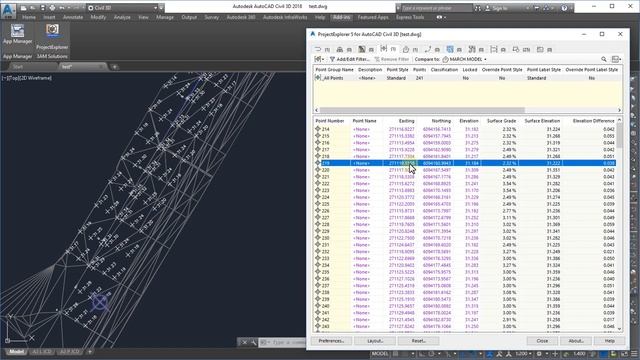This screenshot has width=640, height=360.
Task: Click the Layout button in ProjectExplorer
Action: point(375,341)
